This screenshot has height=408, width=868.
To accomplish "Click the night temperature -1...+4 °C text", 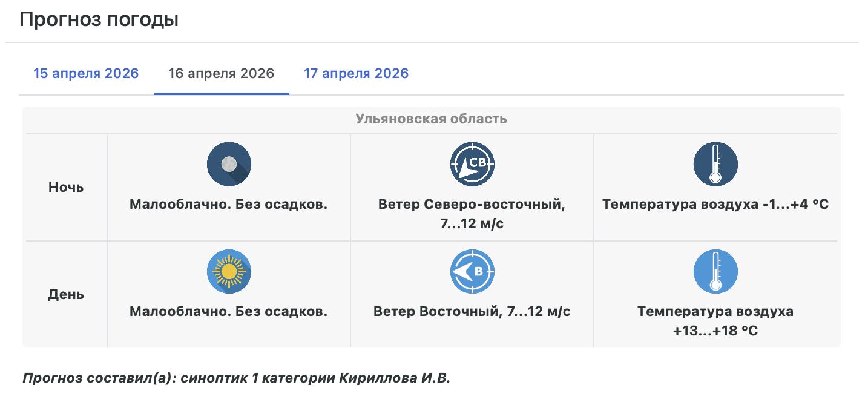I will (x=715, y=205).
